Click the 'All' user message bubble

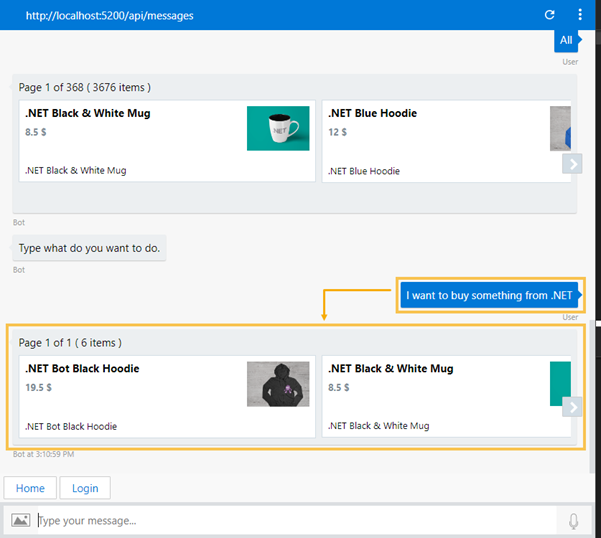pos(567,40)
